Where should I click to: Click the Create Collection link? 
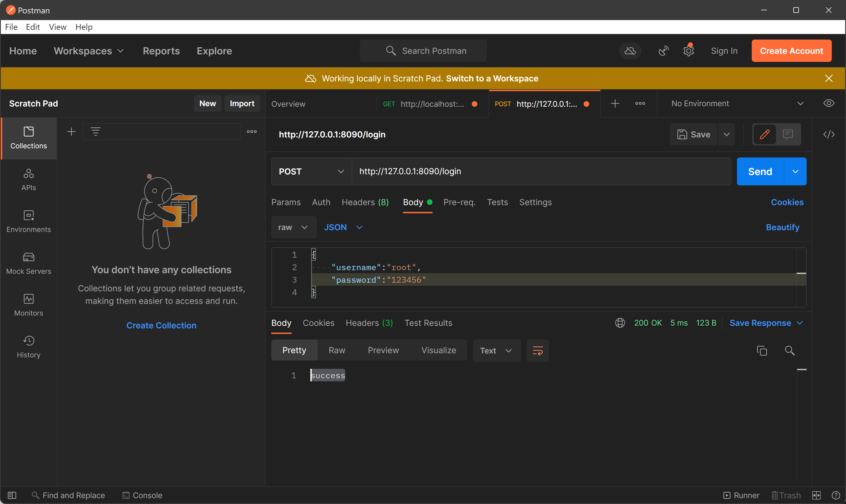161,325
